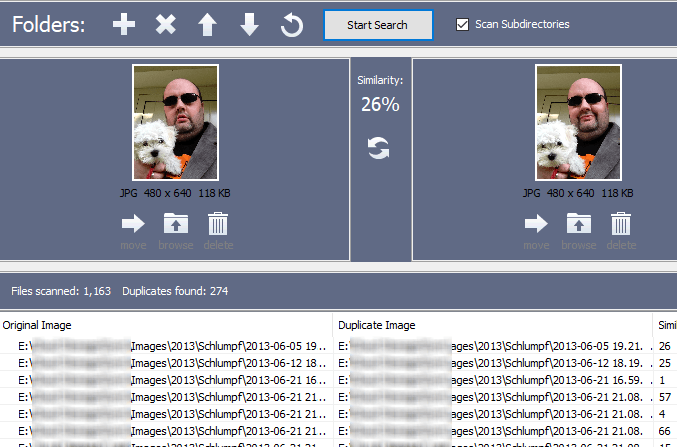This screenshot has height=447, width=677.
Task: Select the row with similarity 25
Action: point(338,363)
